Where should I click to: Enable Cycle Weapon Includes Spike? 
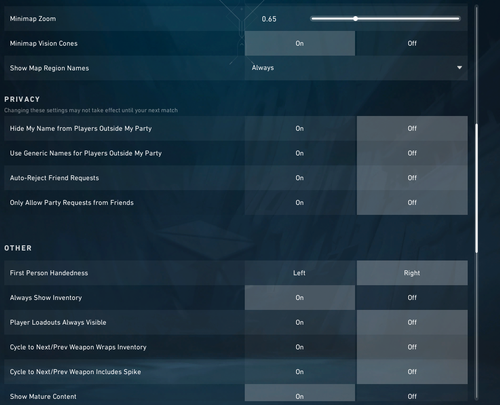(300, 372)
